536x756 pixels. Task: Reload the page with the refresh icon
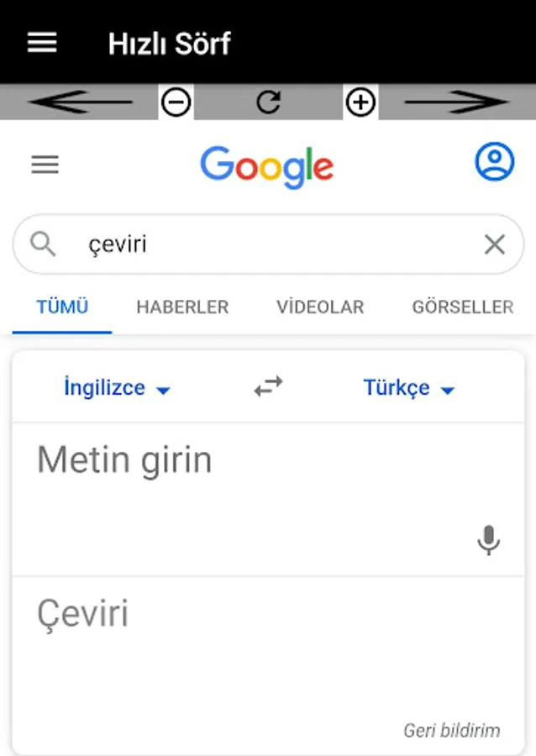[268, 102]
